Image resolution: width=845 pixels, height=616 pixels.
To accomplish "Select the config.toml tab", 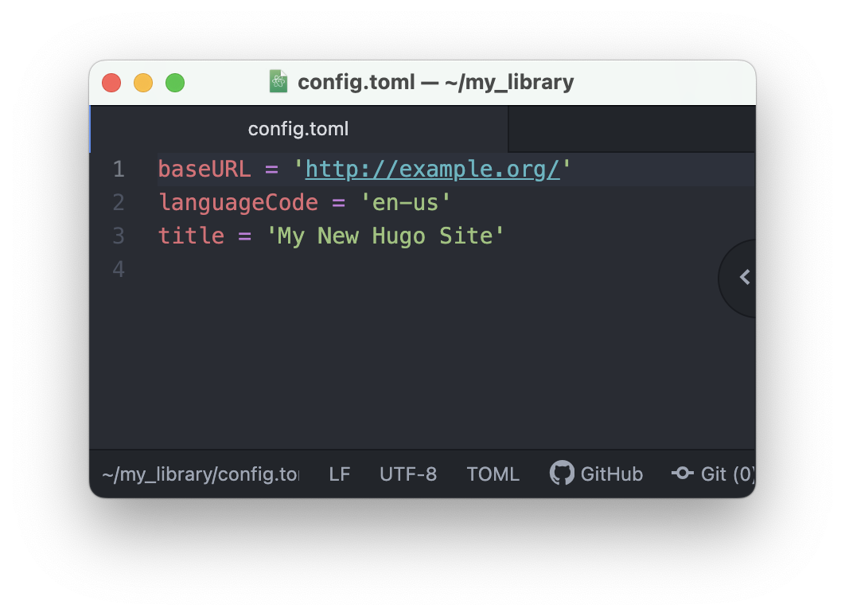I will coord(298,128).
